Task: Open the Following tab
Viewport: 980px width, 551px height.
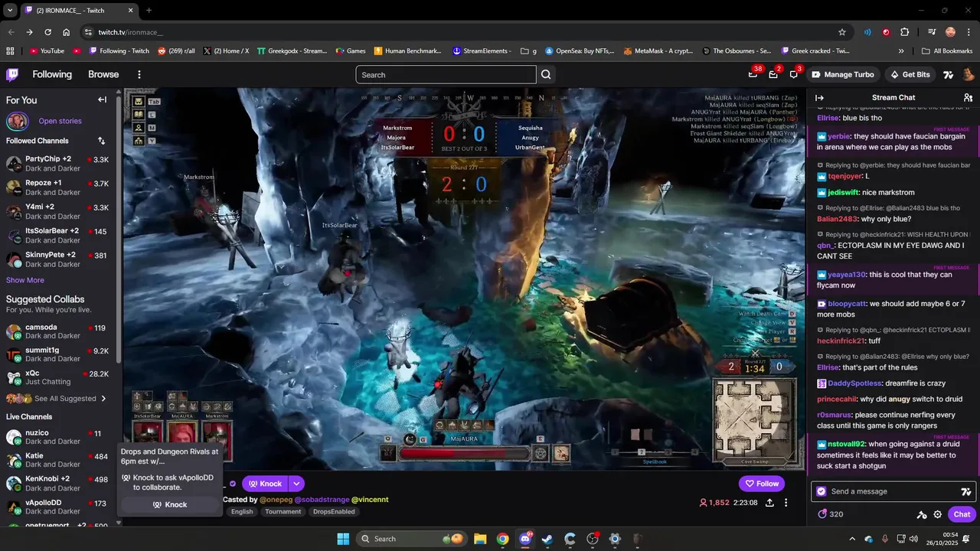Action: [52, 74]
